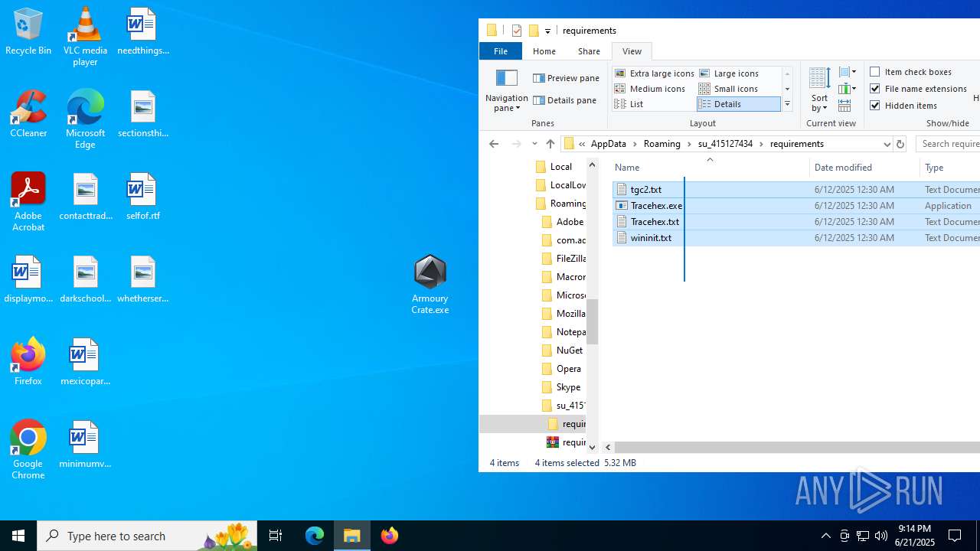980x551 pixels.
Task: Open Task View on taskbar
Action: [276, 536]
